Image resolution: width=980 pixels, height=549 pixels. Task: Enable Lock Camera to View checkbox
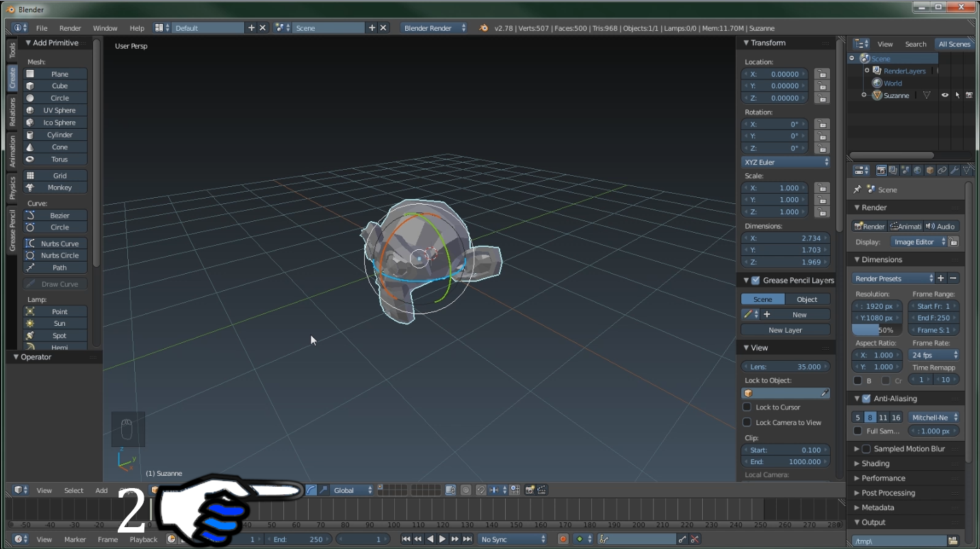coord(747,422)
